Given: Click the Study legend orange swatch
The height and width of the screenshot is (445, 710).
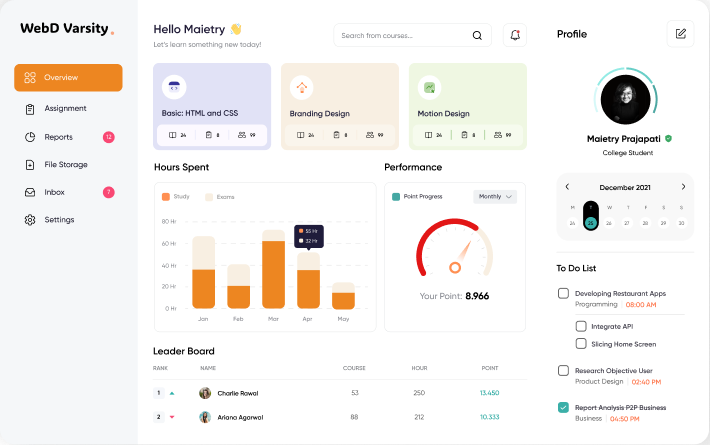Looking at the screenshot, I should (166, 197).
